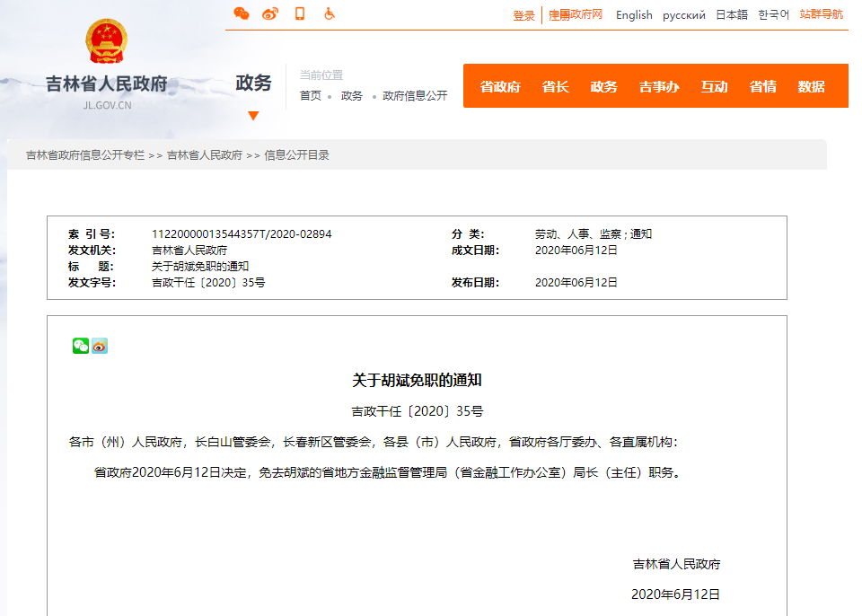Viewport: 862px width, 616px height.
Task: Open the wheelchair accessibility icon
Action: pos(330,13)
